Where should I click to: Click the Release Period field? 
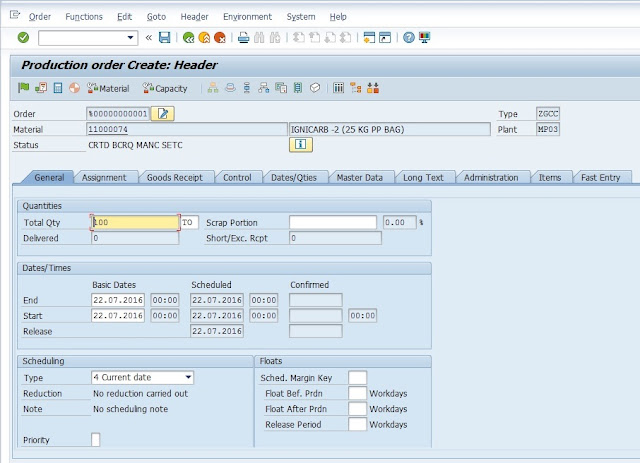click(358, 424)
